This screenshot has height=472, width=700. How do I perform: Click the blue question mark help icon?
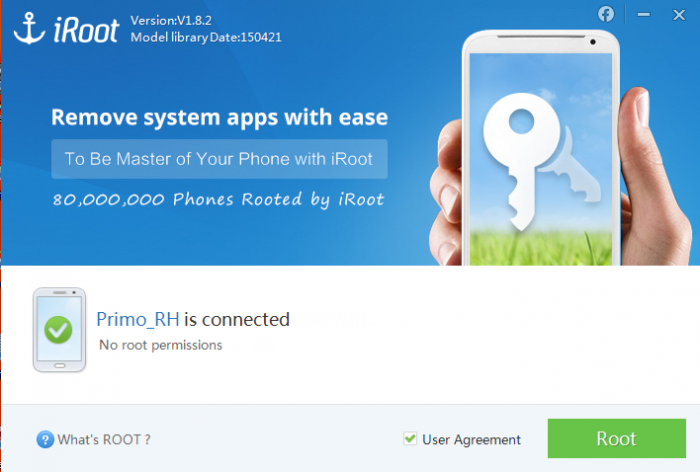click(x=45, y=439)
